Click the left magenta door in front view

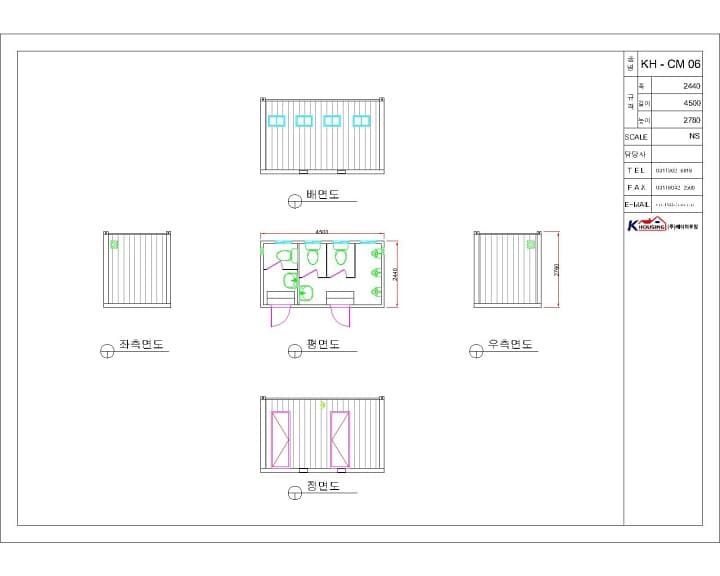coord(281,439)
